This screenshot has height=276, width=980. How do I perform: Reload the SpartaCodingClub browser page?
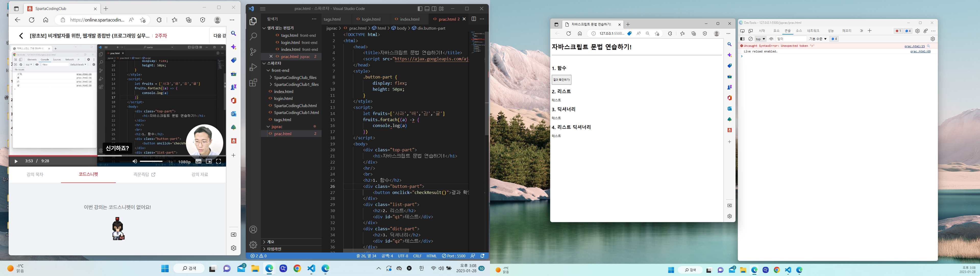[x=32, y=20]
